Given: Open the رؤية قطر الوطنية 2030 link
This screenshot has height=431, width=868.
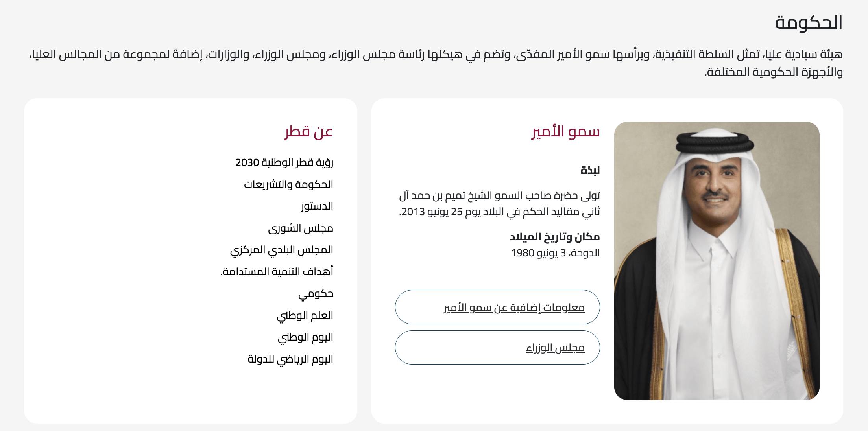Looking at the screenshot, I should [284, 162].
